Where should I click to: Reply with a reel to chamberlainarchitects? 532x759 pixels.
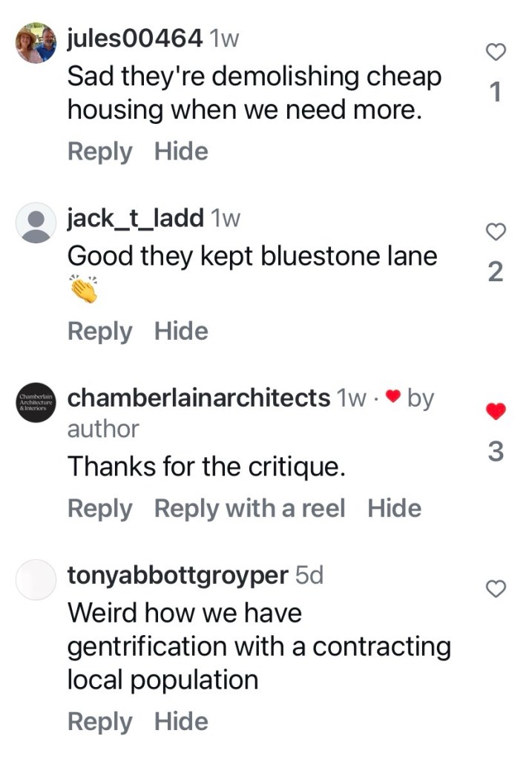(x=249, y=509)
